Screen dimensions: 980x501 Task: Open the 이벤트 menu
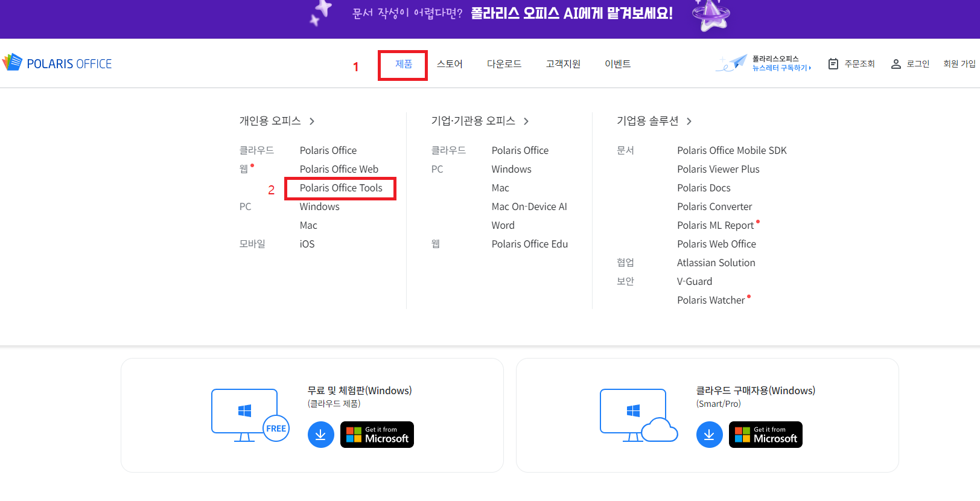(x=618, y=64)
